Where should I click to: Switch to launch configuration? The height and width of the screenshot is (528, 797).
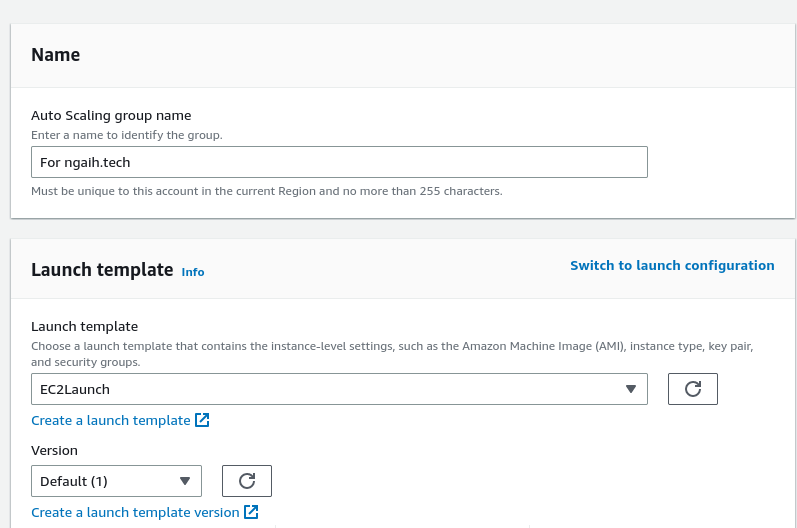click(x=672, y=266)
